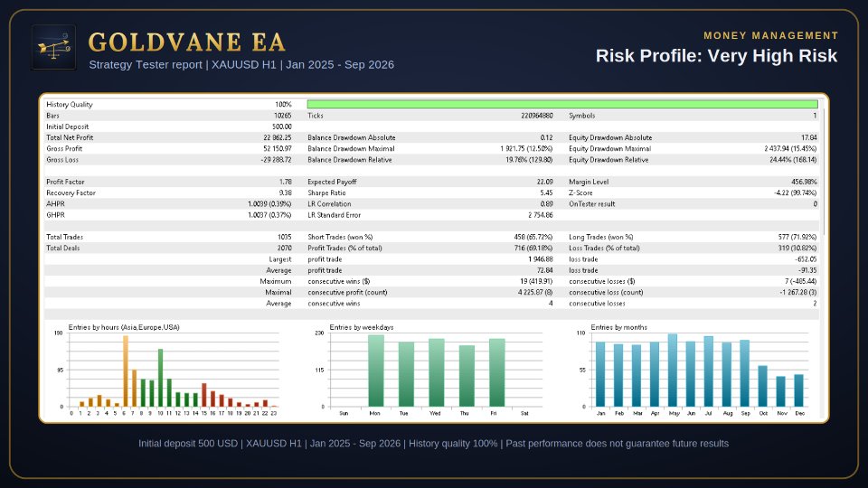Viewport: 868px width, 488px height.
Task: Select the May bar in months chart
Action: [x=673, y=371]
